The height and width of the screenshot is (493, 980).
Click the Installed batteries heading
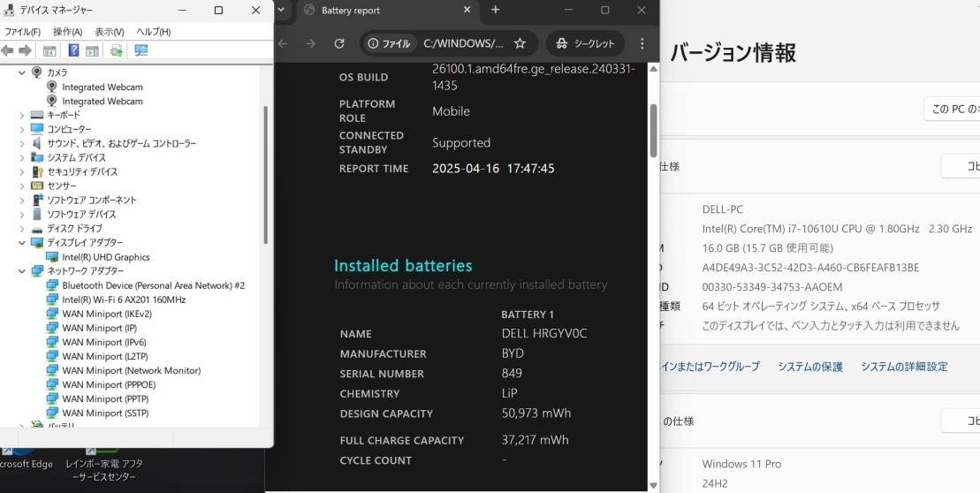[x=403, y=266]
